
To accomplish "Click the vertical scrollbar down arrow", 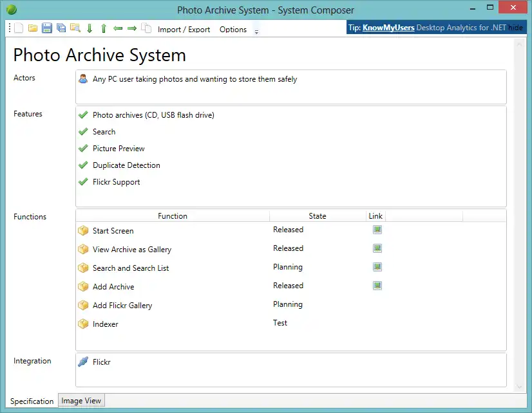I will (520, 387).
